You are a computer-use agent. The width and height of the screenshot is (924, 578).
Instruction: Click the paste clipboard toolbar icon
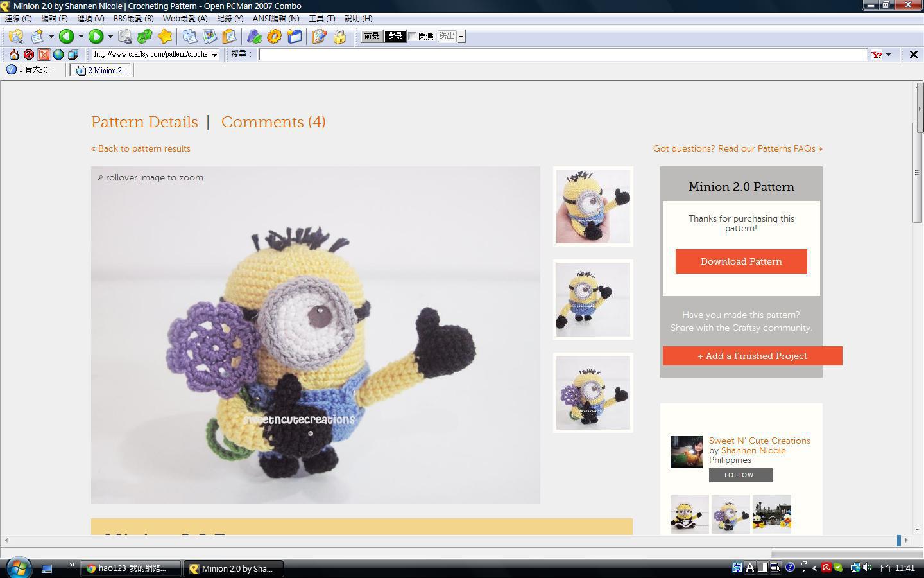click(230, 37)
